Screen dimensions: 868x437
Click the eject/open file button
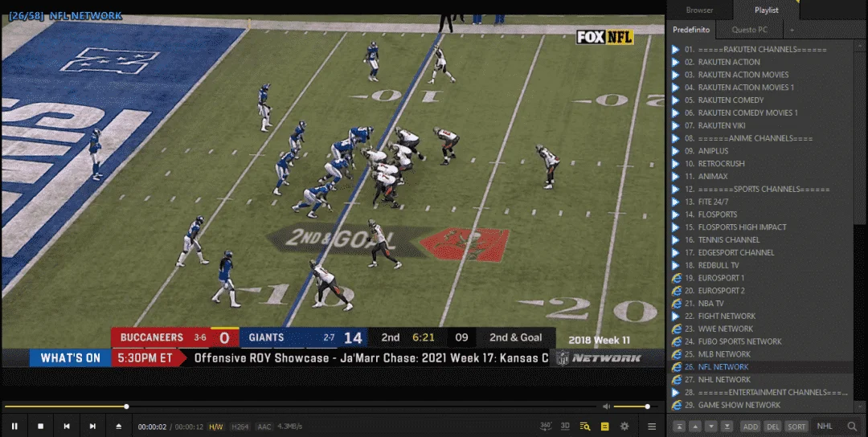tap(118, 426)
